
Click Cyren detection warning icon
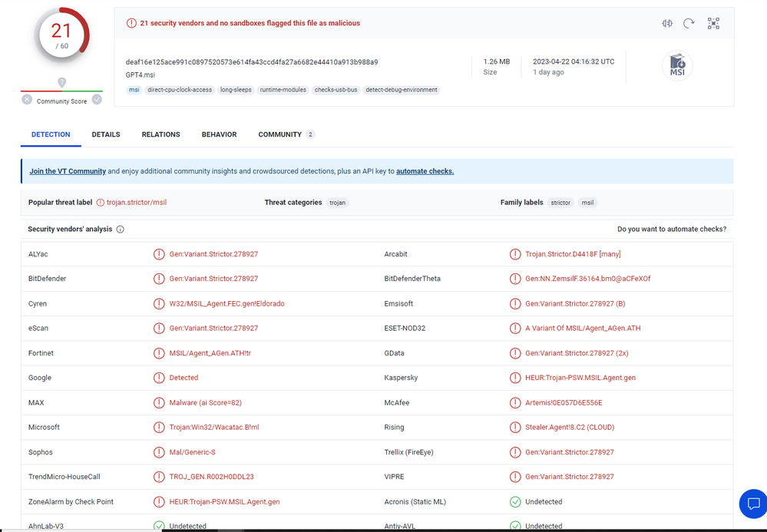point(159,304)
